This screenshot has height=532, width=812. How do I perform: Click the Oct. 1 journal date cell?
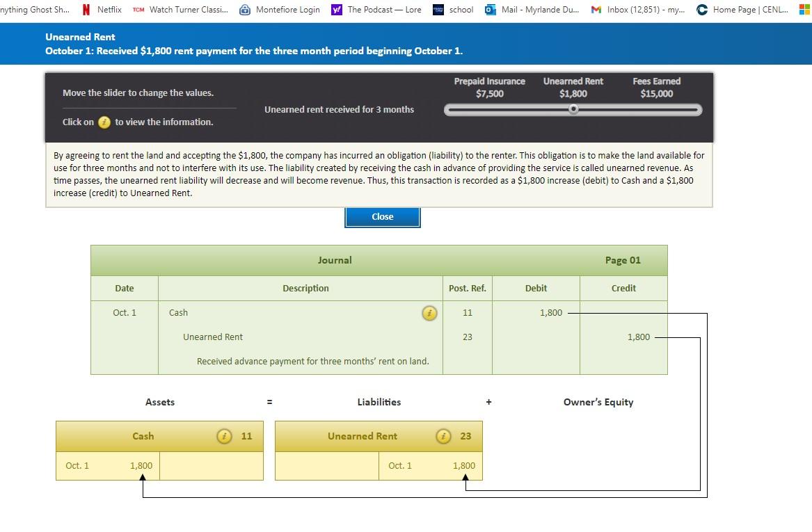pos(125,312)
